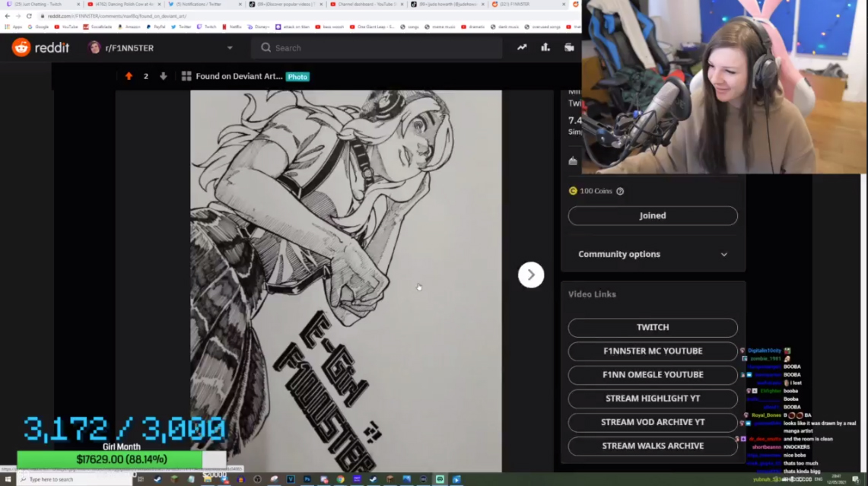Open Reddit All chart bars icon
The height and width of the screenshot is (486, 868).
[x=545, y=48]
